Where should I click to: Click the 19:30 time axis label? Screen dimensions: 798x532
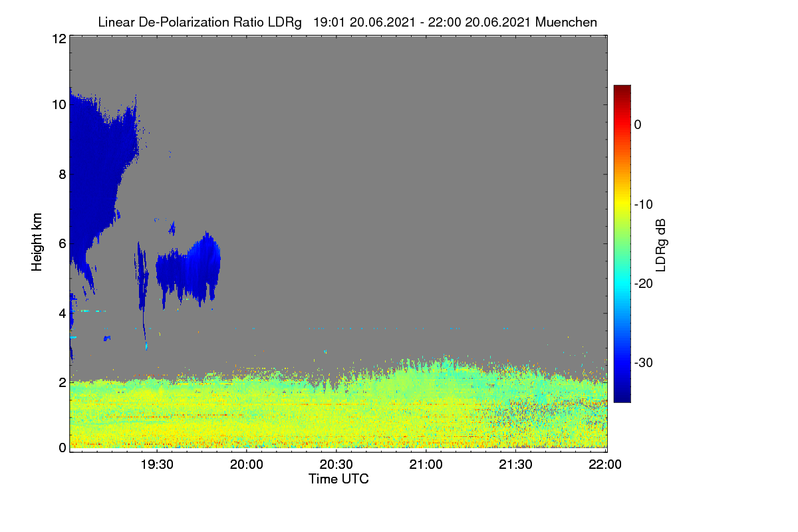[x=157, y=464]
